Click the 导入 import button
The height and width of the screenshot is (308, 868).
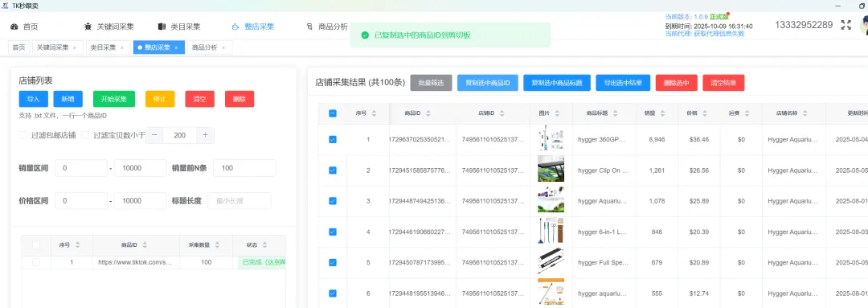pos(33,99)
